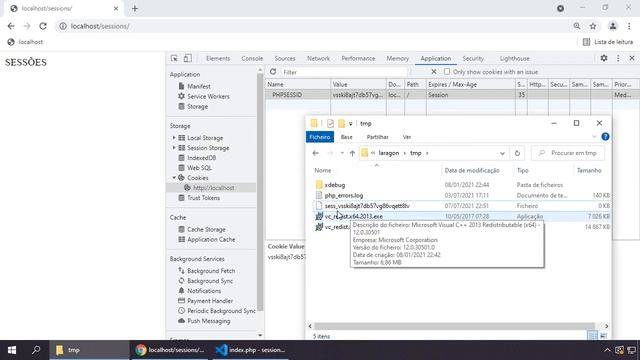Open the quick access toolbar customize dropdown

point(350,123)
